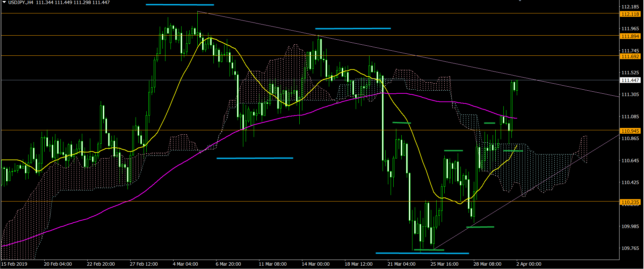Click the orange 111.894 price label
The width and height of the screenshot is (644, 269).
tap(630, 36)
